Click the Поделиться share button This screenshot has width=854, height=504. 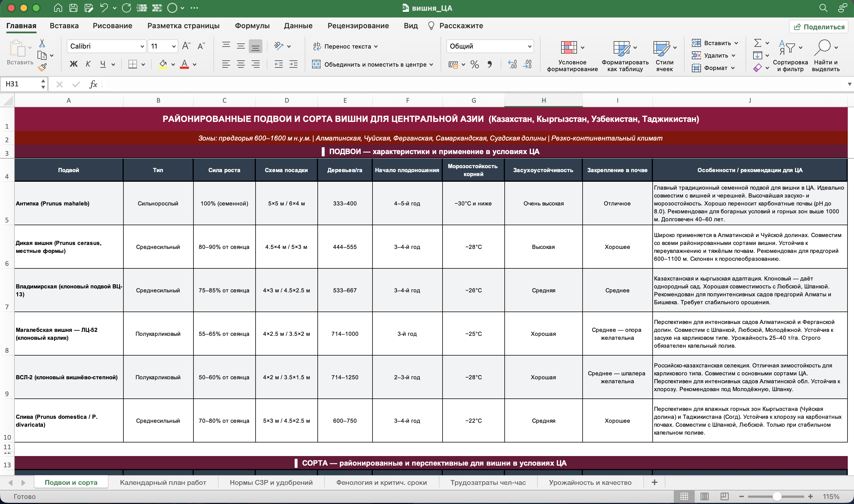819,27
